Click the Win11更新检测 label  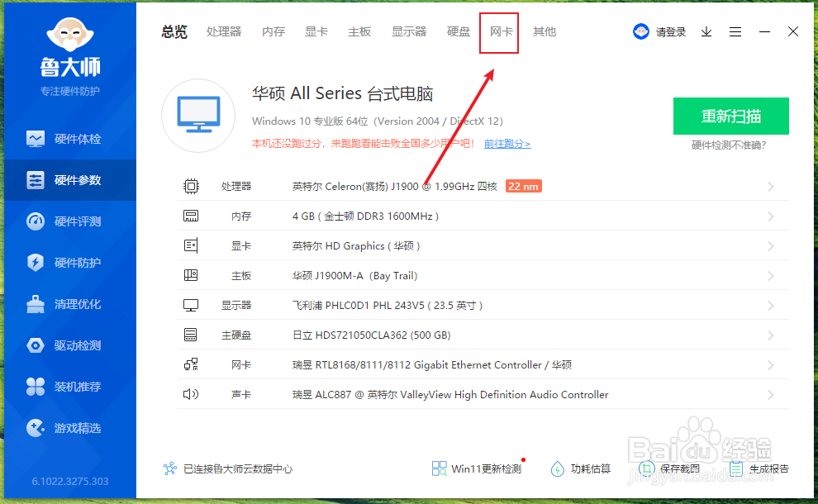(486, 468)
